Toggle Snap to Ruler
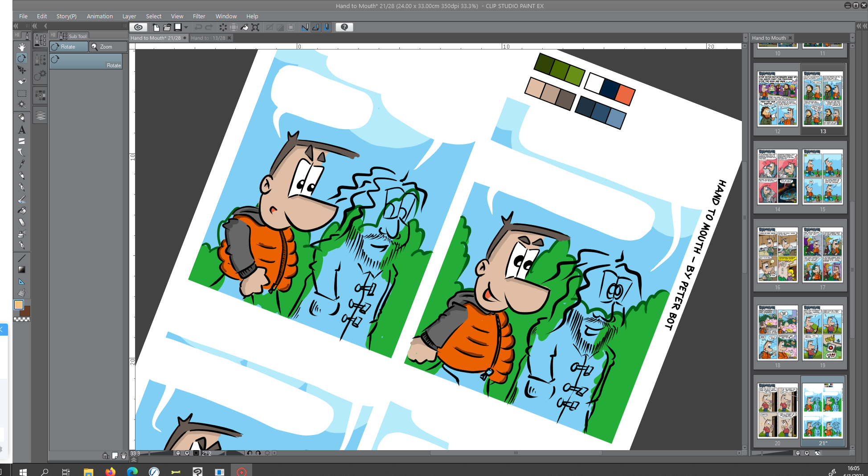This screenshot has width=868, height=476. 305,27
